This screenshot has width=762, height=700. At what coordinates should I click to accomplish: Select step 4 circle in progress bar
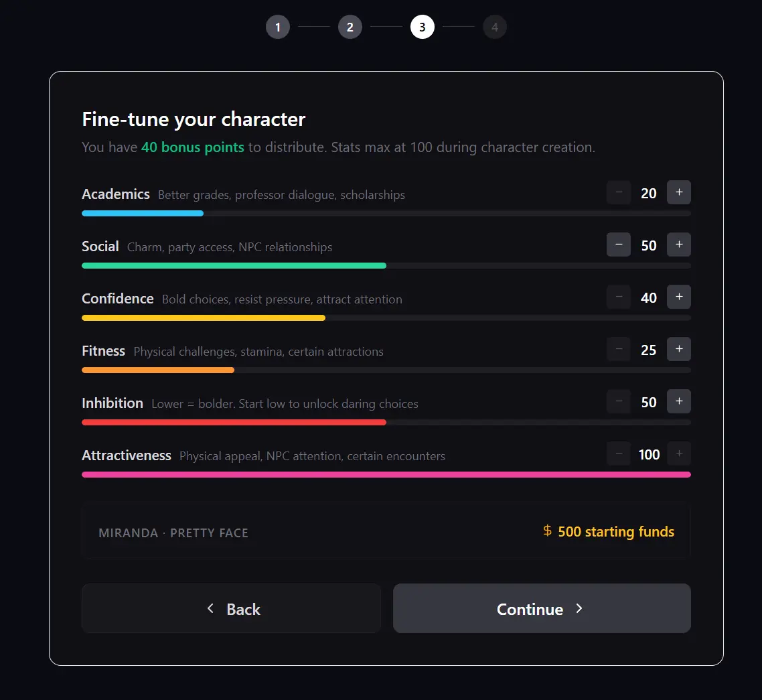(x=495, y=27)
